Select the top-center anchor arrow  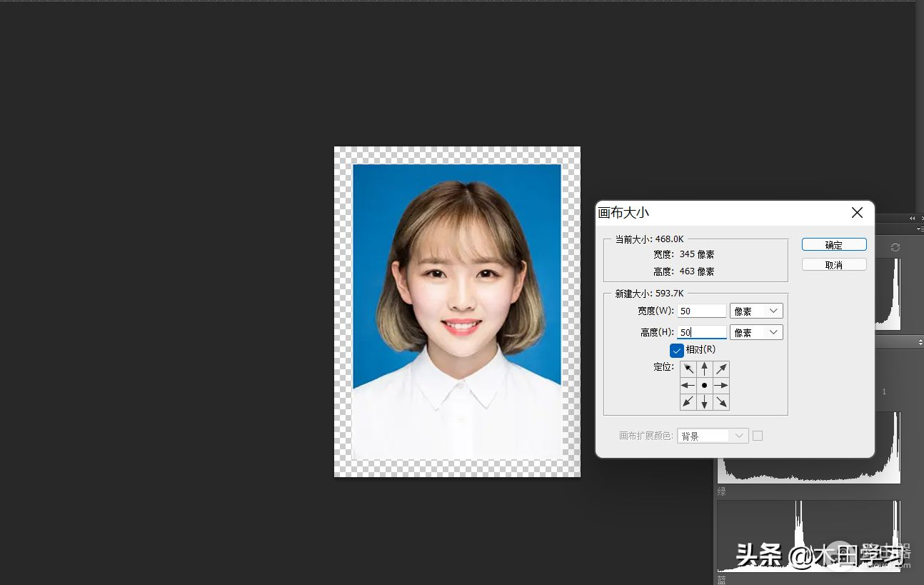705,369
